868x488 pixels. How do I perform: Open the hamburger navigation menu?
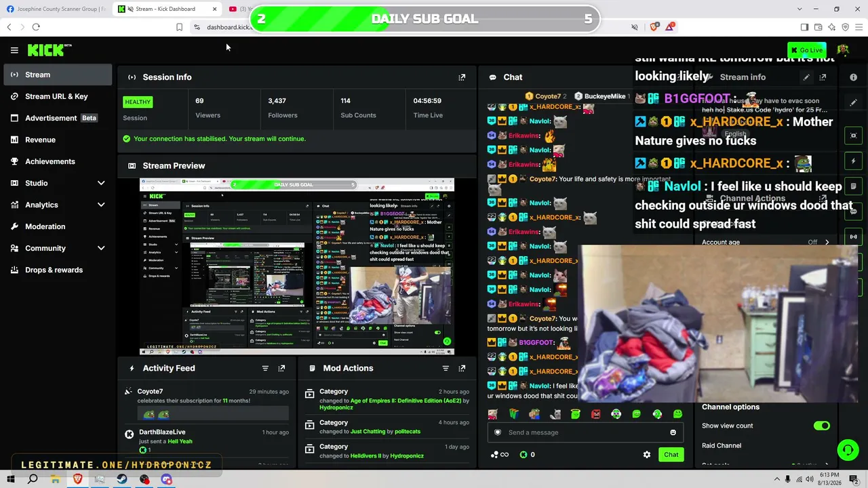coord(14,50)
